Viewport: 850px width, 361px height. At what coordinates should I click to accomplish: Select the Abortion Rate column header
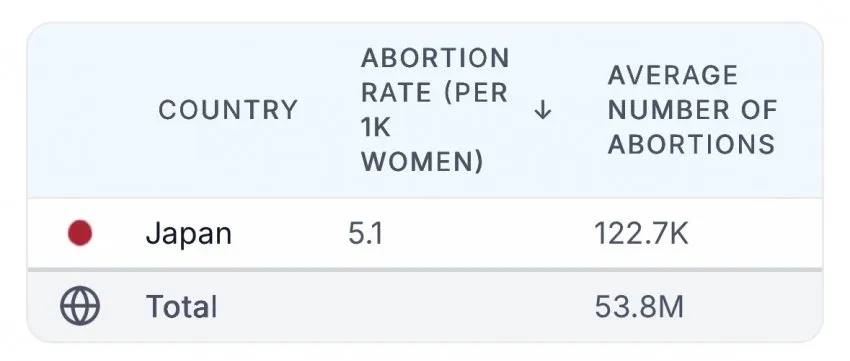click(435, 110)
